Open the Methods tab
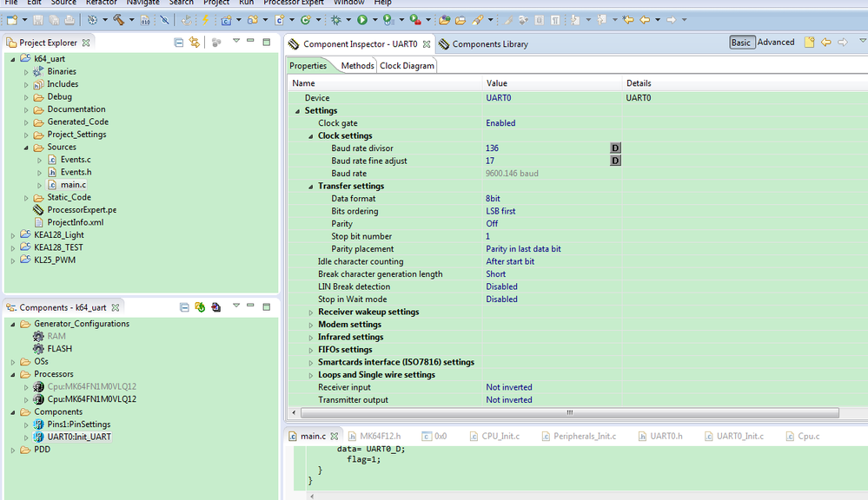868x500 pixels. [x=357, y=65]
